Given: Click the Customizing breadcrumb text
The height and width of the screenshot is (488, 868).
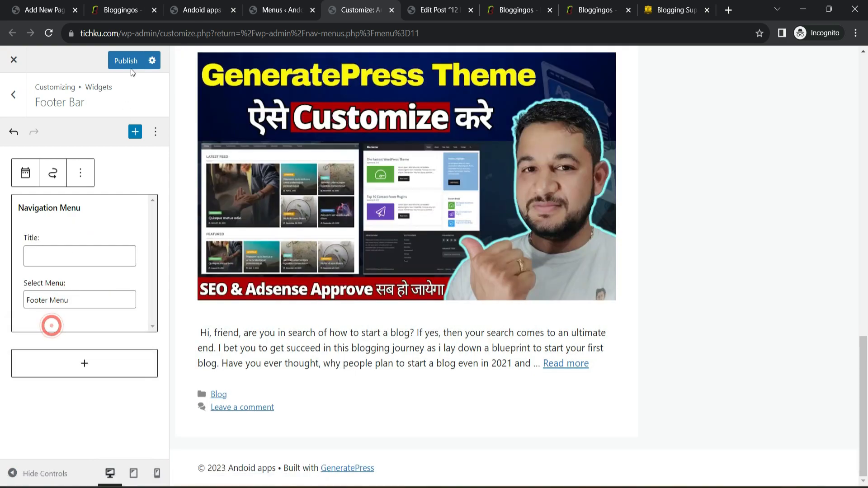Looking at the screenshot, I should (x=55, y=87).
